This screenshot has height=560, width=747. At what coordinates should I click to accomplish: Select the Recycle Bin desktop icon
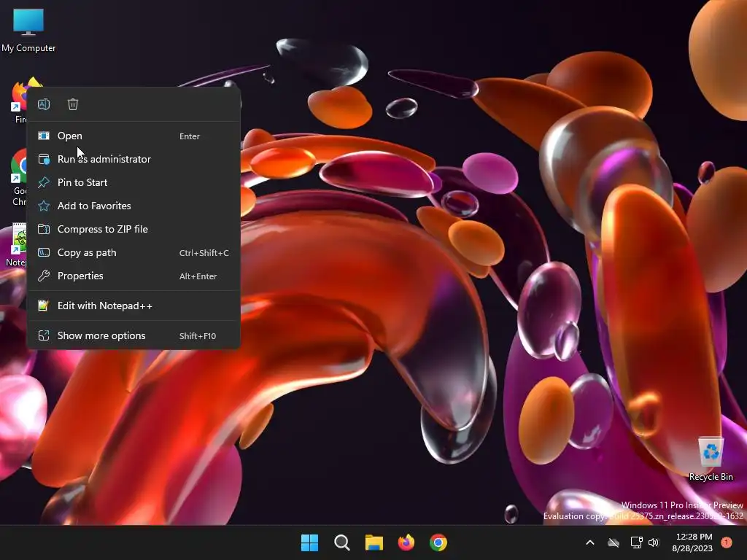click(x=711, y=458)
